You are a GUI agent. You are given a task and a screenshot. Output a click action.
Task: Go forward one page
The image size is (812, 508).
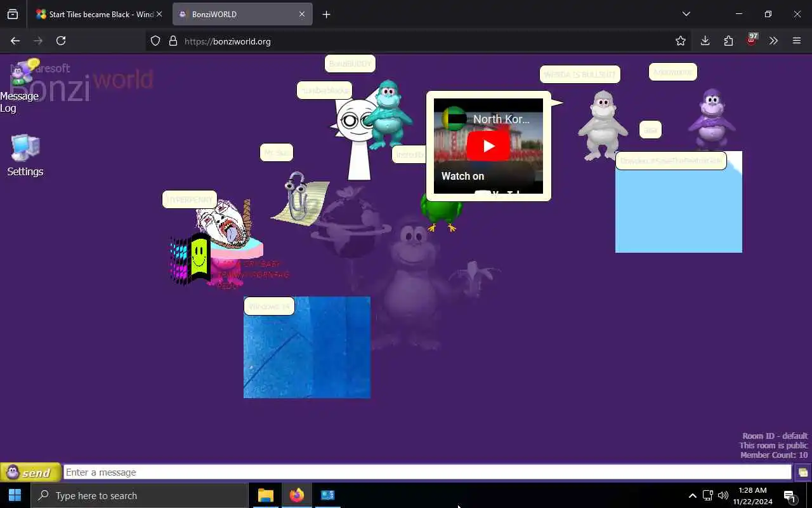pos(38,41)
